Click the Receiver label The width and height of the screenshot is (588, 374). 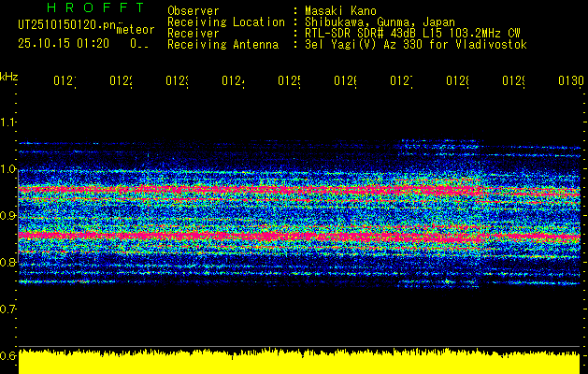pyautogui.click(x=194, y=34)
